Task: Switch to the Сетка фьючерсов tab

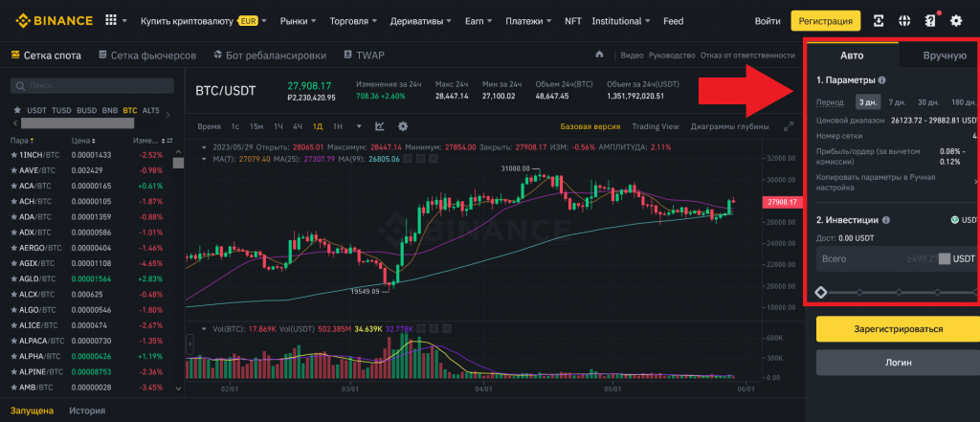Action: point(147,55)
